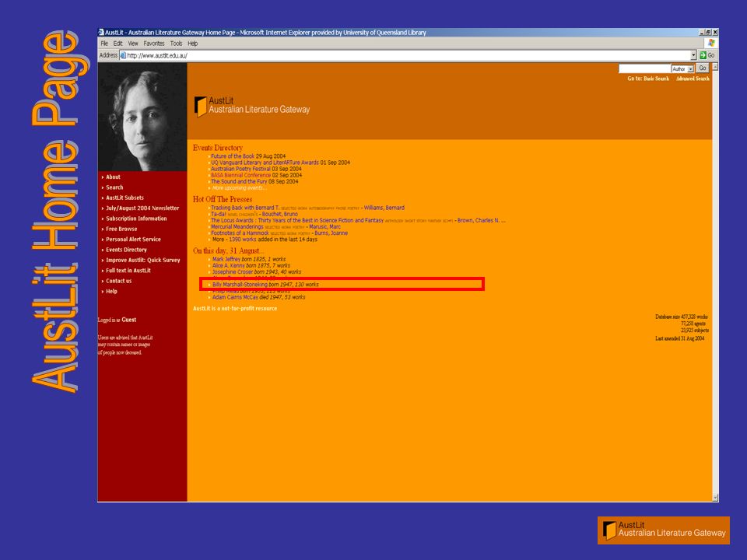The width and height of the screenshot is (747, 560).
Task: Open Free Browse sidebar link
Action: [x=121, y=229]
